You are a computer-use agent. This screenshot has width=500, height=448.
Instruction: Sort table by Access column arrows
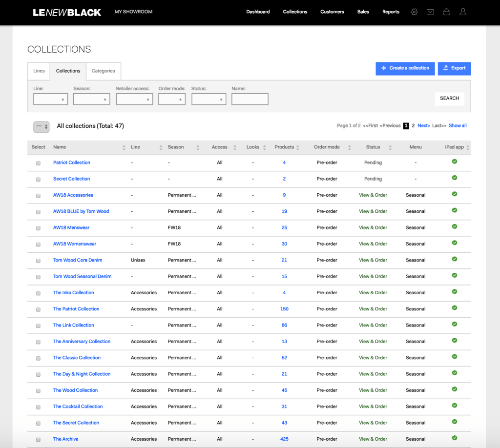pos(235,147)
